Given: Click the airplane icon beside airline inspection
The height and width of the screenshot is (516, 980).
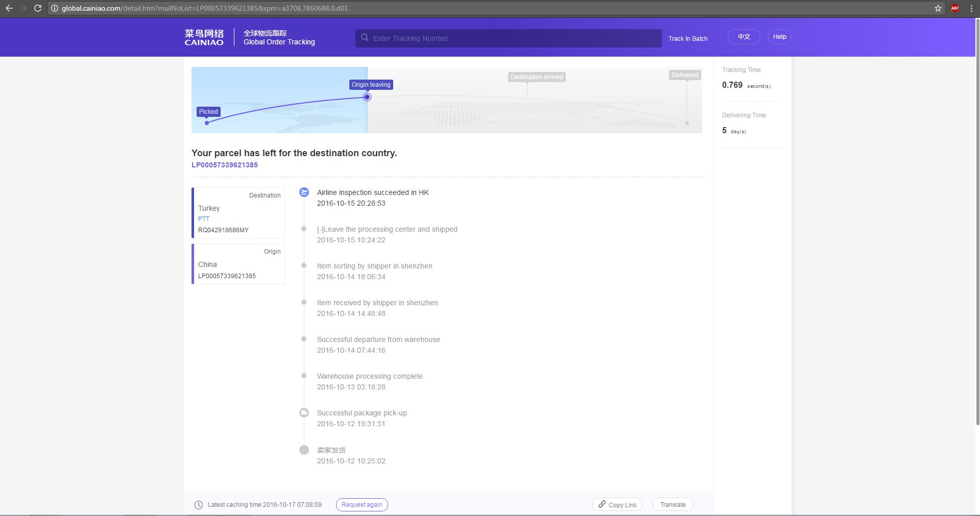Looking at the screenshot, I should coord(304,192).
